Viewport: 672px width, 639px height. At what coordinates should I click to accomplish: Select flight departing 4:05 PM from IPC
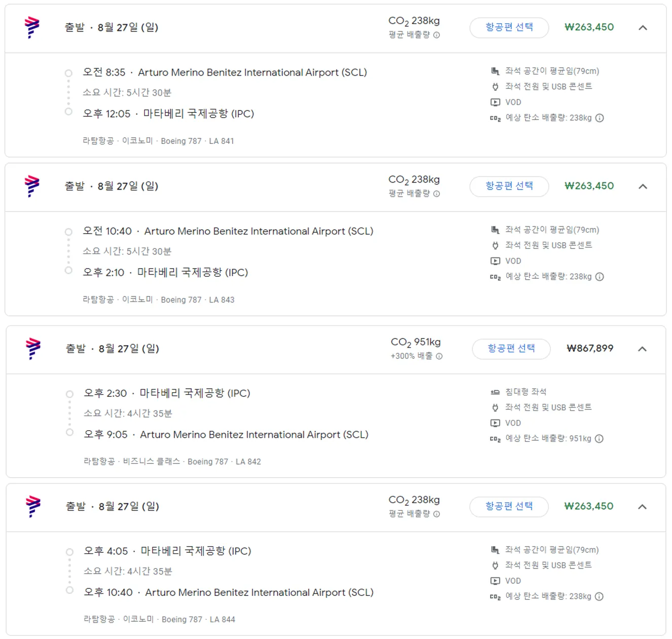pos(509,507)
